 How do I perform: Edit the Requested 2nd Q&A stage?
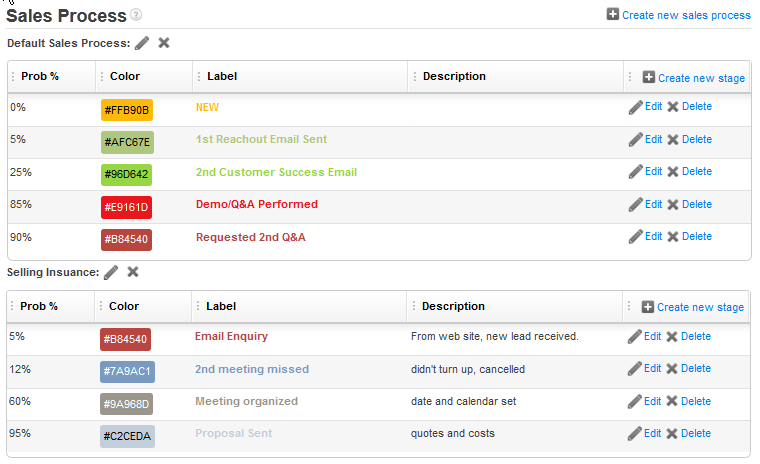[x=653, y=237]
